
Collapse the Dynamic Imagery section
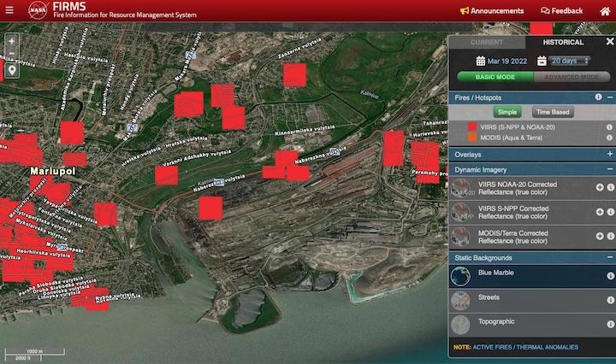tap(609, 169)
